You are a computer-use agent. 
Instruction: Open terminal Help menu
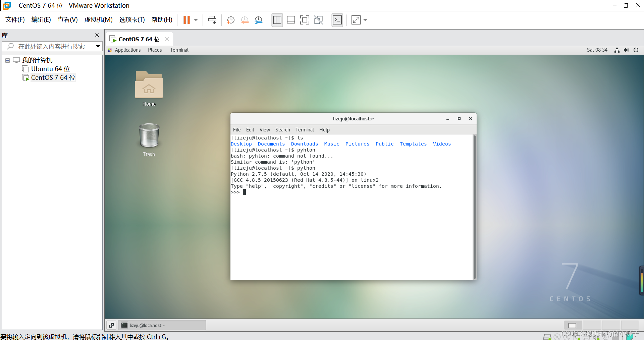pyautogui.click(x=324, y=130)
